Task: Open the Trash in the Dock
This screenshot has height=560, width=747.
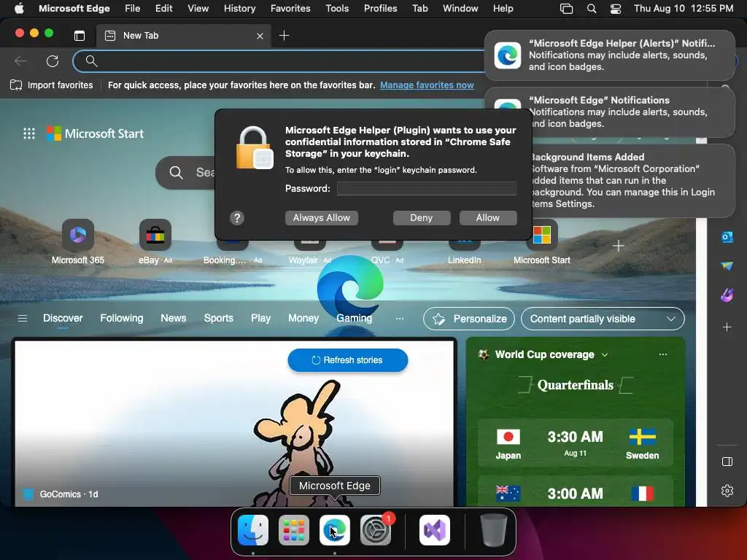Action: pos(494,529)
